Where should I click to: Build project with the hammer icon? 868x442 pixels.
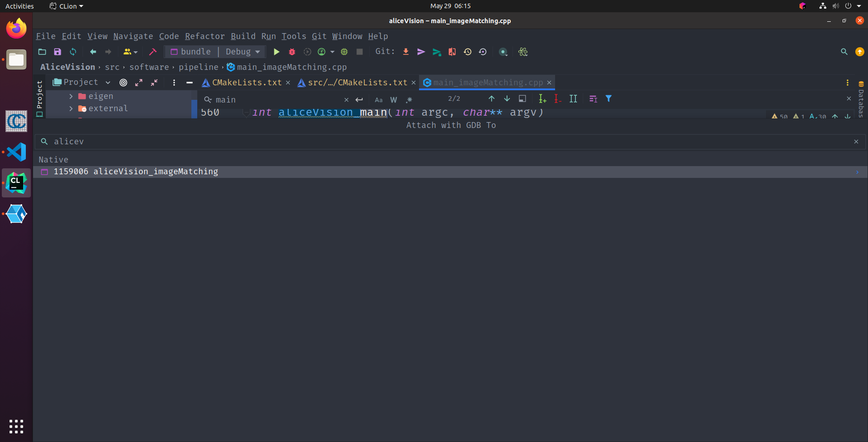[x=153, y=52]
